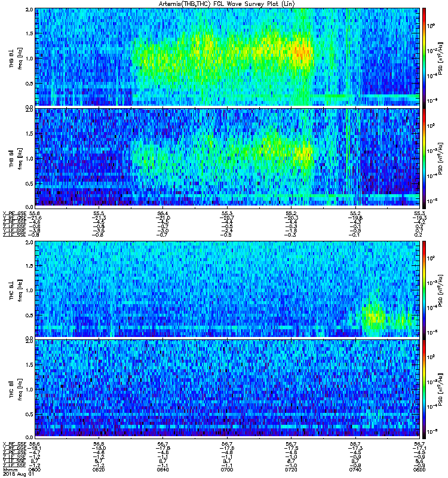
Task: Click the '2.0' frequency tick of THB B⊥ panel
Action: (29, 10)
